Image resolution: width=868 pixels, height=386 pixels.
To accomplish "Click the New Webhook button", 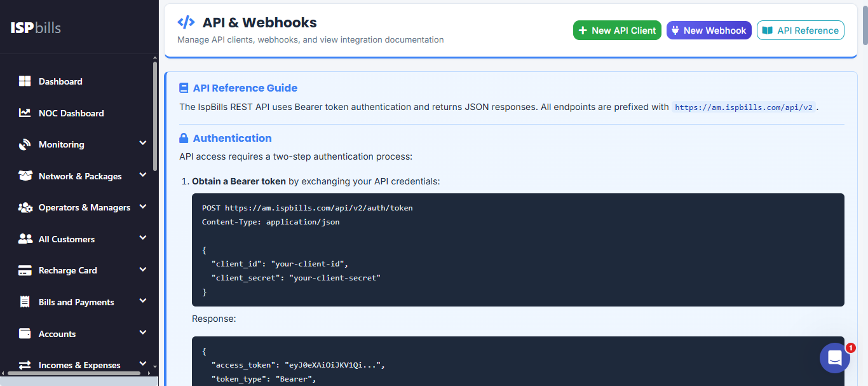I will (709, 30).
